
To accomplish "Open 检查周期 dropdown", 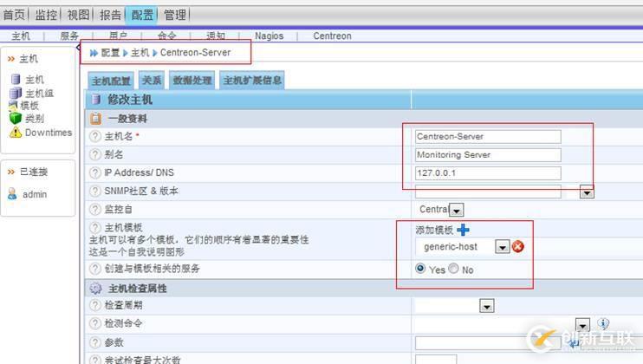I will pyautogui.click(x=487, y=306).
